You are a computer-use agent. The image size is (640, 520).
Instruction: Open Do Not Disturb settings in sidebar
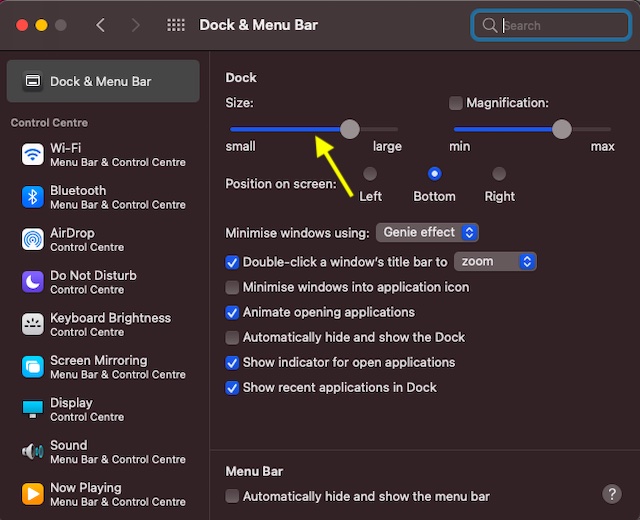coord(104,282)
